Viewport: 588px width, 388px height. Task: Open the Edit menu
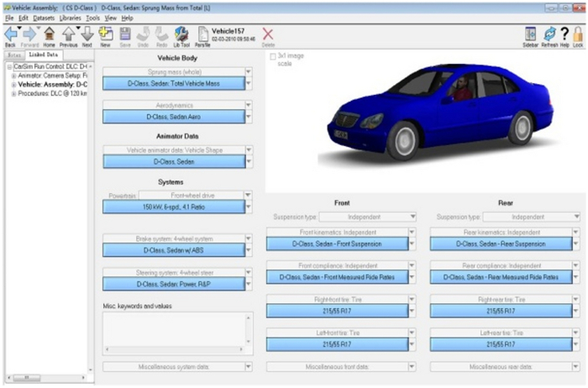[x=24, y=18]
